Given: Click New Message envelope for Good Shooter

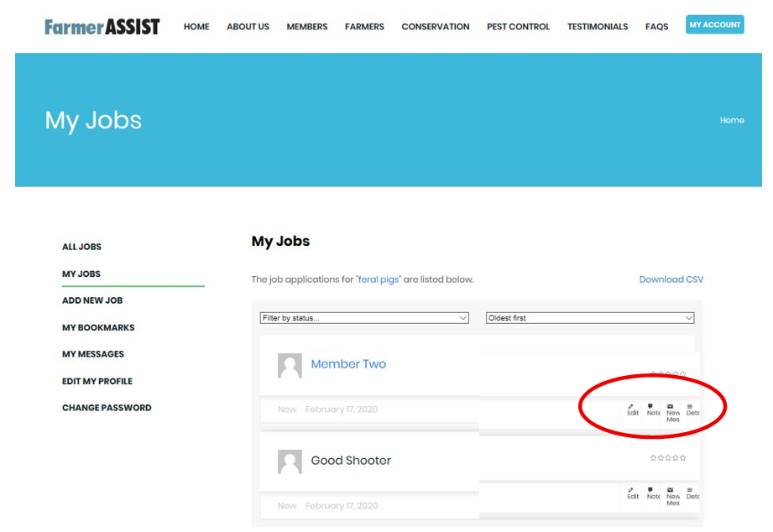Looking at the screenshot, I should [x=672, y=495].
